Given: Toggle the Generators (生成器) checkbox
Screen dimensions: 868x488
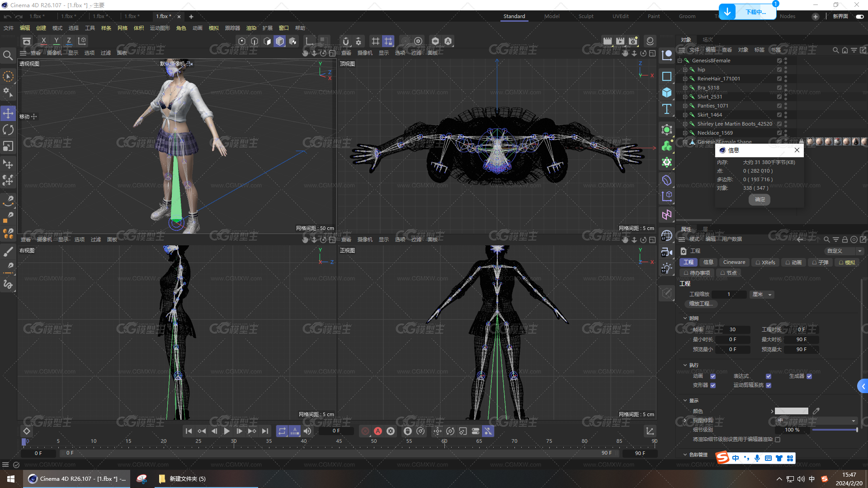Looking at the screenshot, I should point(809,376).
